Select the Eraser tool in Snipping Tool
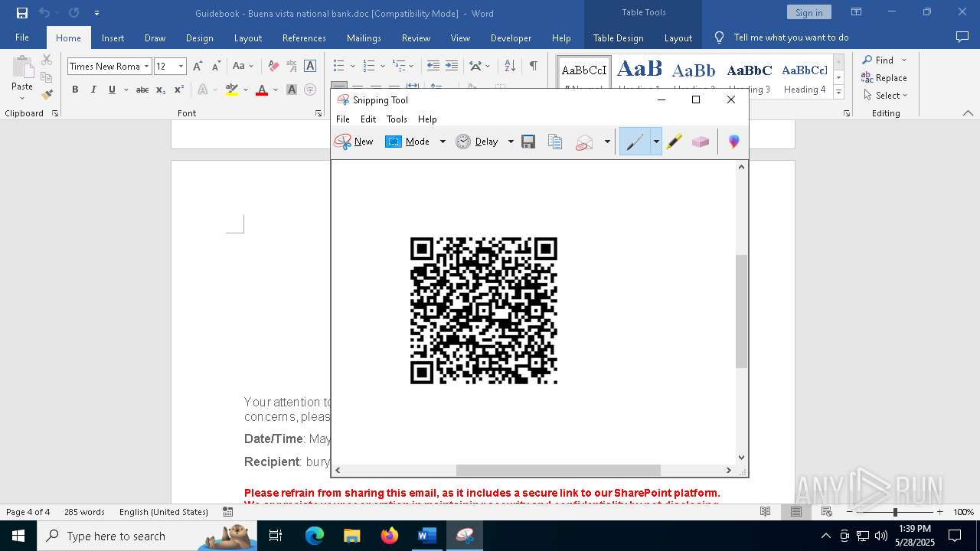980x551 pixels. click(701, 142)
